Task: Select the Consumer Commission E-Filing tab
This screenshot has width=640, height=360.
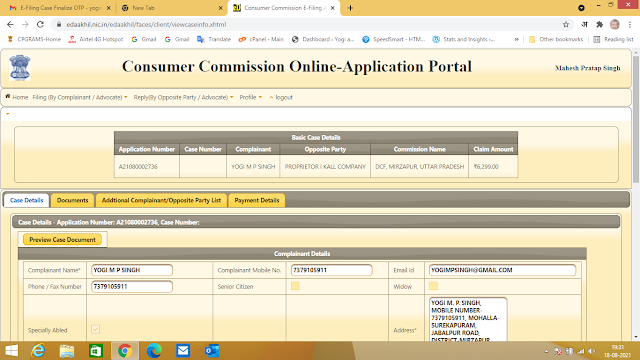Action: [x=284, y=8]
